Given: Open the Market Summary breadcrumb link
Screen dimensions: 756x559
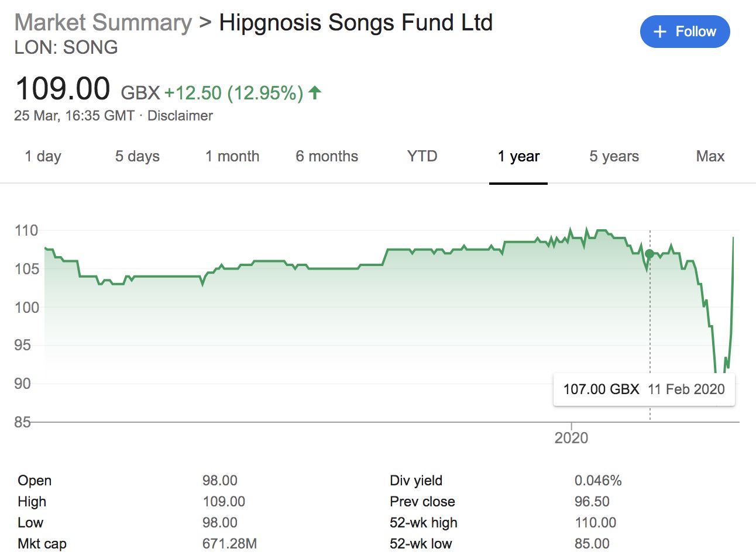Looking at the screenshot, I should (103, 23).
